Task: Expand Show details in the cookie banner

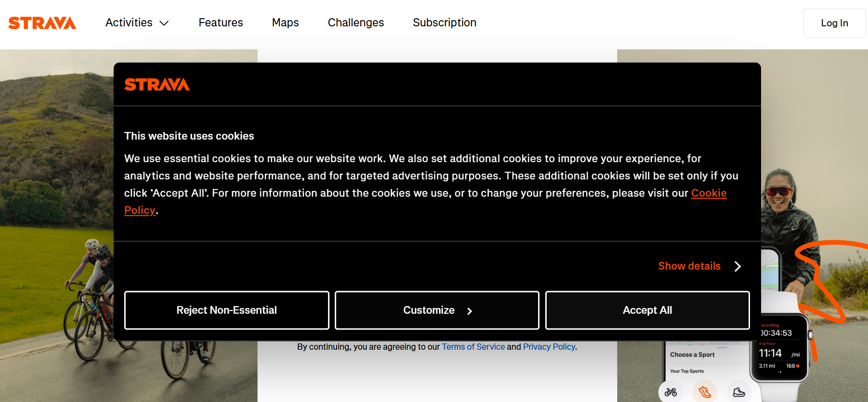Action: (689, 266)
